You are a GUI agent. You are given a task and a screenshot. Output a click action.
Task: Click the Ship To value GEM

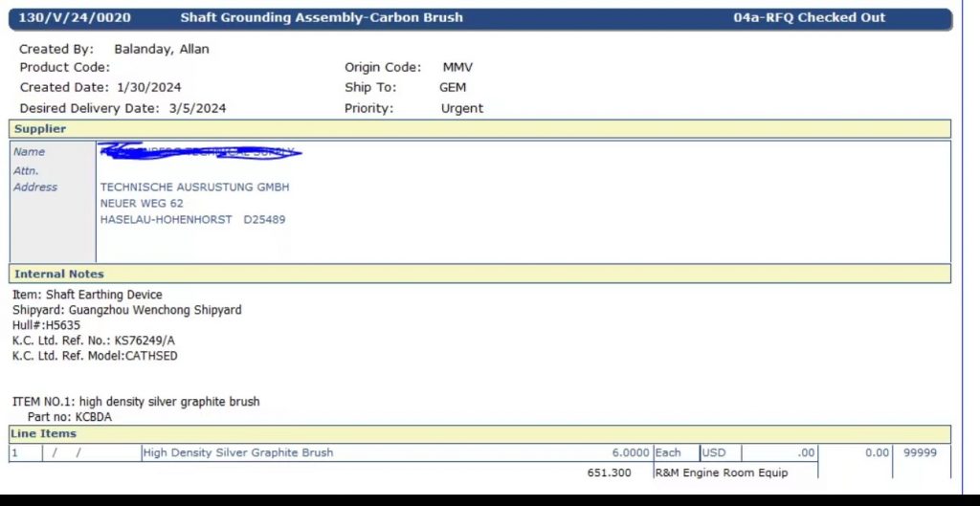pos(453,87)
